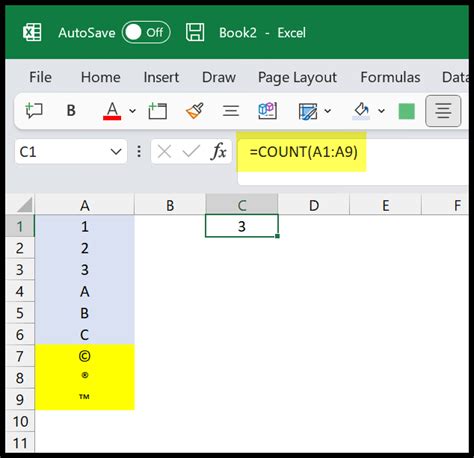Click the Insert Function fx icon
The height and width of the screenshot is (458, 474).
pos(219,152)
